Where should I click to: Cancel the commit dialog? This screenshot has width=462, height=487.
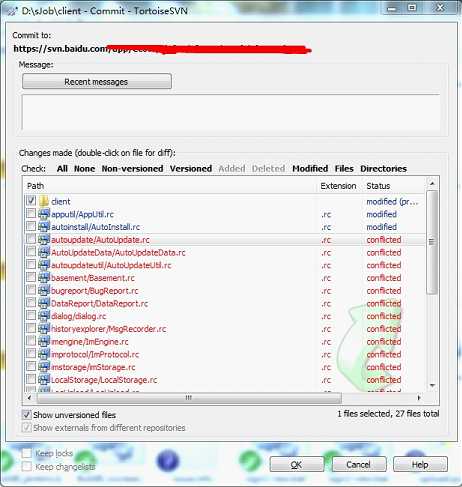pyautogui.click(x=359, y=464)
